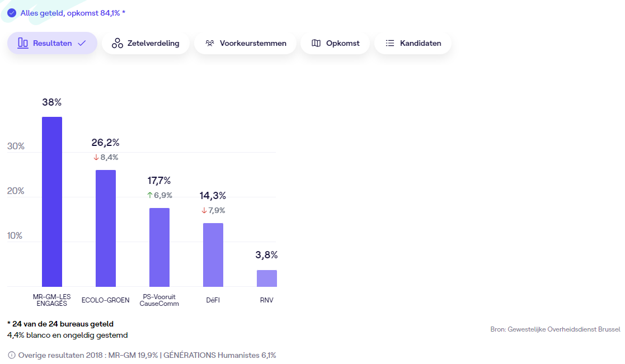Click the circles icon in Zetelverdeling
Image resolution: width=625 pixels, height=364 pixels.
[x=118, y=43]
